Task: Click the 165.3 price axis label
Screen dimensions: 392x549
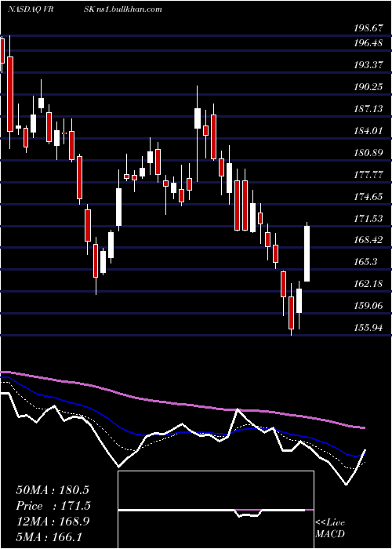Action: (366, 262)
